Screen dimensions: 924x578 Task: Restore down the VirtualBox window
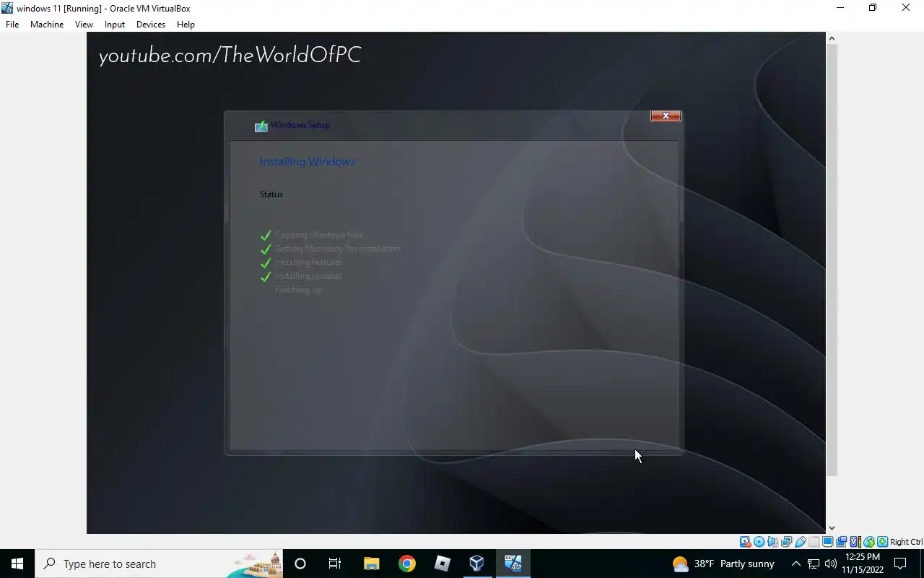point(873,8)
